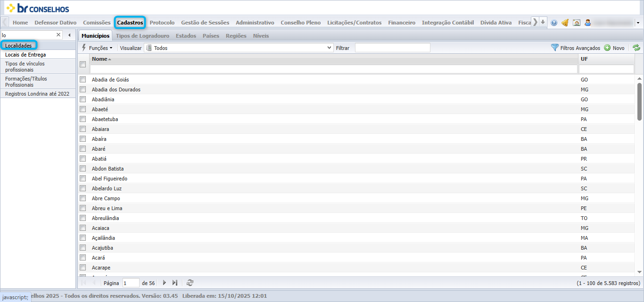Click the page number field

(x=131, y=283)
